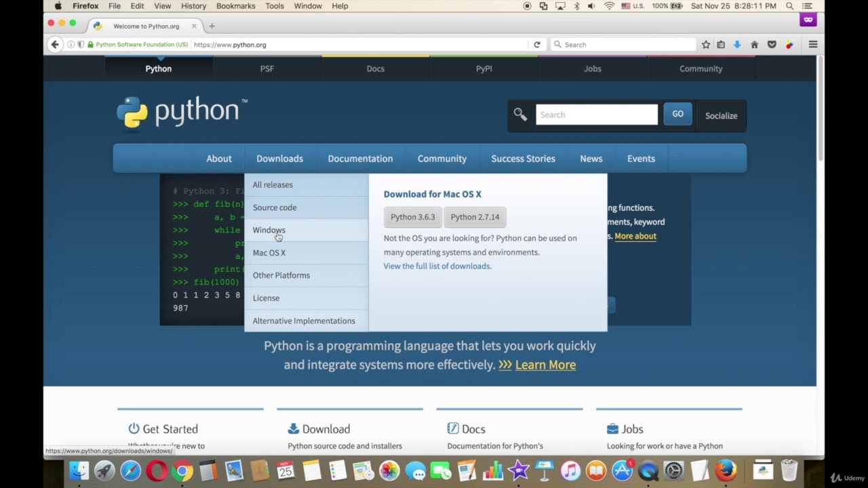Open the Success Stories navigation menu

pos(523,159)
